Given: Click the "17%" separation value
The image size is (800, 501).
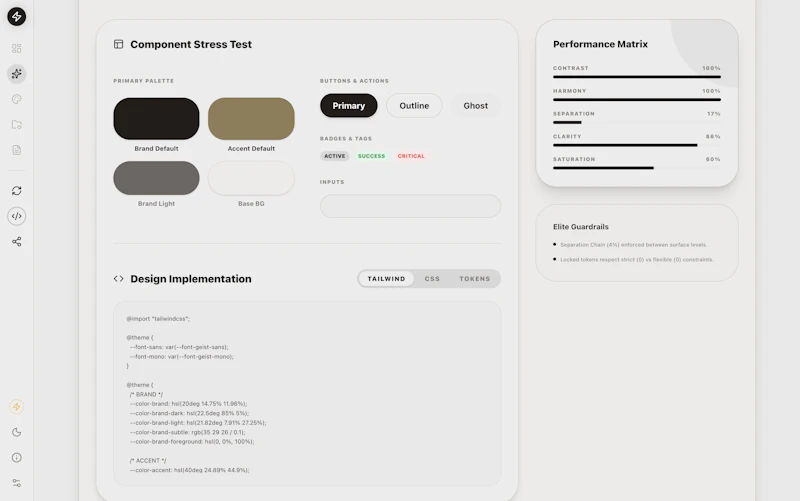Looking at the screenshot, I should (x=714, y=114).
